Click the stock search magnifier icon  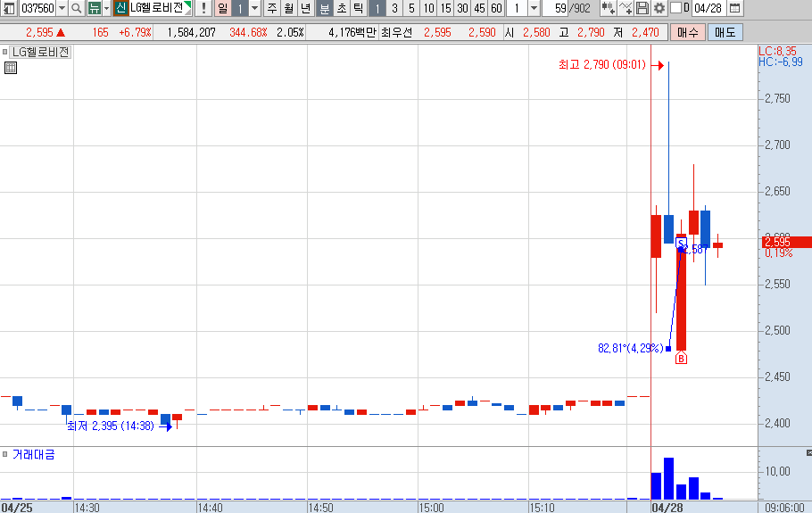point(76,8)
